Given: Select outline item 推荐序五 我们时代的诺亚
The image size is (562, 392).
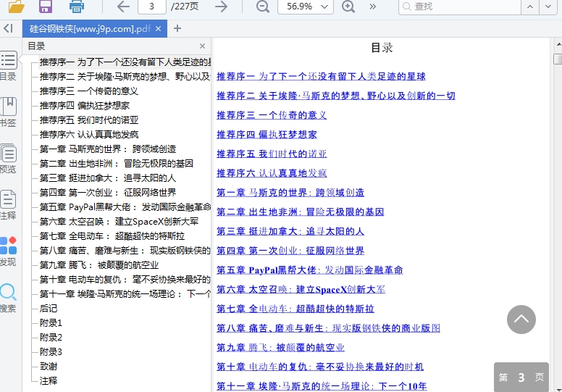Looking at the screenshot, I should point(89,120).
